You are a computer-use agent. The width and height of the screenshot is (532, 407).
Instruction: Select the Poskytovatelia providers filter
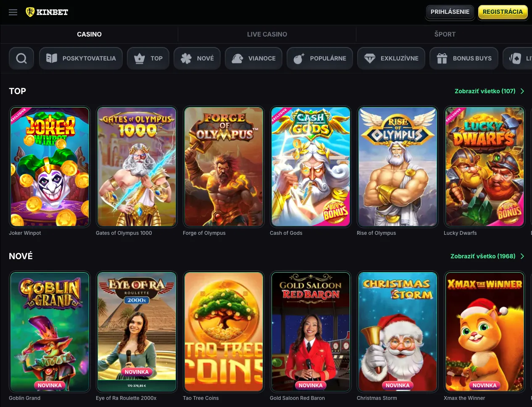(81, 58)
